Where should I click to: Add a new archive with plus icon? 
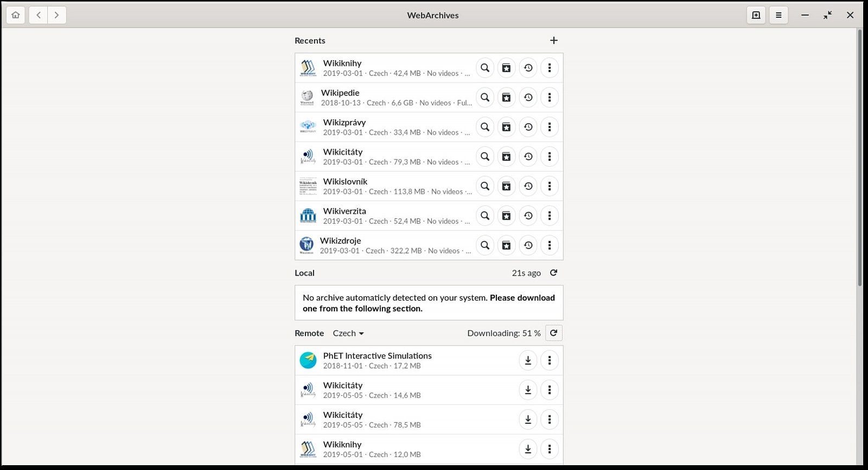point(553,40)
